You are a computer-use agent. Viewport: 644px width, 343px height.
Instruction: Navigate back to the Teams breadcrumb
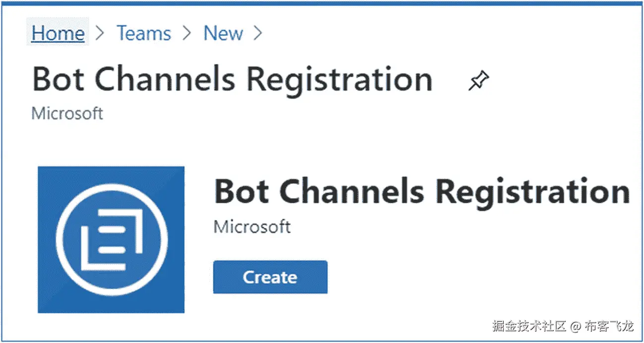coord(144,34)
